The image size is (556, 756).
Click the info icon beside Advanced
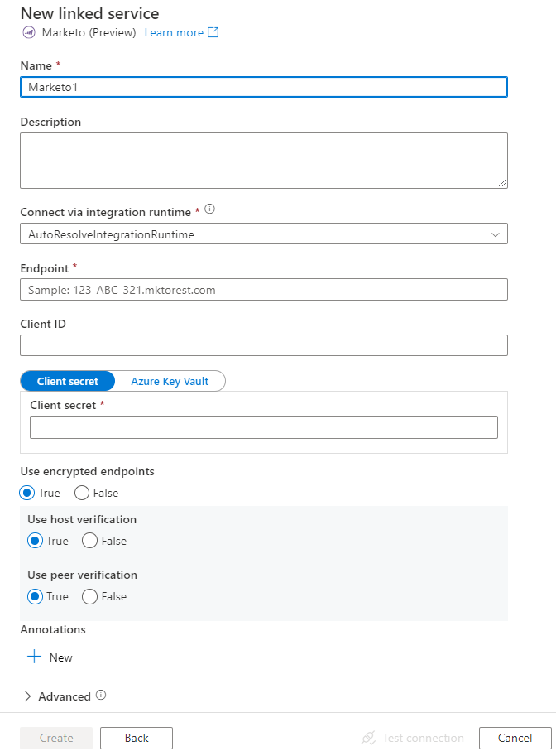(x=101, y=696)
